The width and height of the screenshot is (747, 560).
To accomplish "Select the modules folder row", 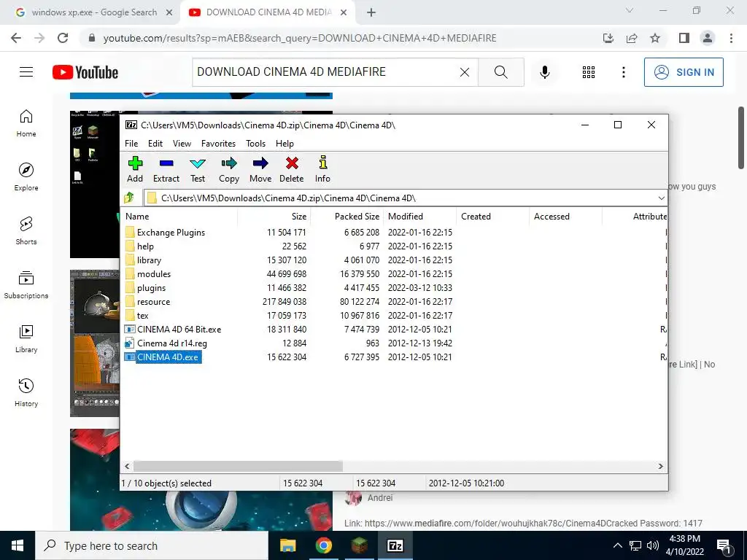I will tap(154, 274).
